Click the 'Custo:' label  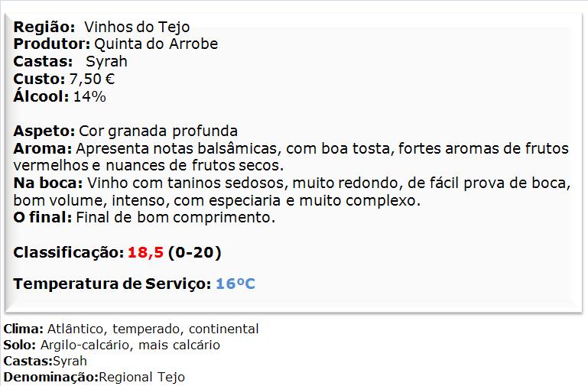coord(39,79)
